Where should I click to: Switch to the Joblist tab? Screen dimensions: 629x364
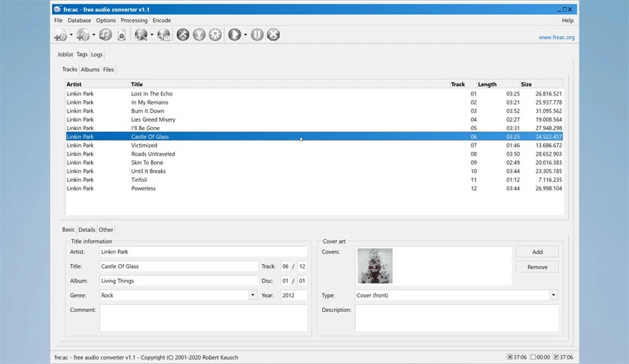[65, 54]
